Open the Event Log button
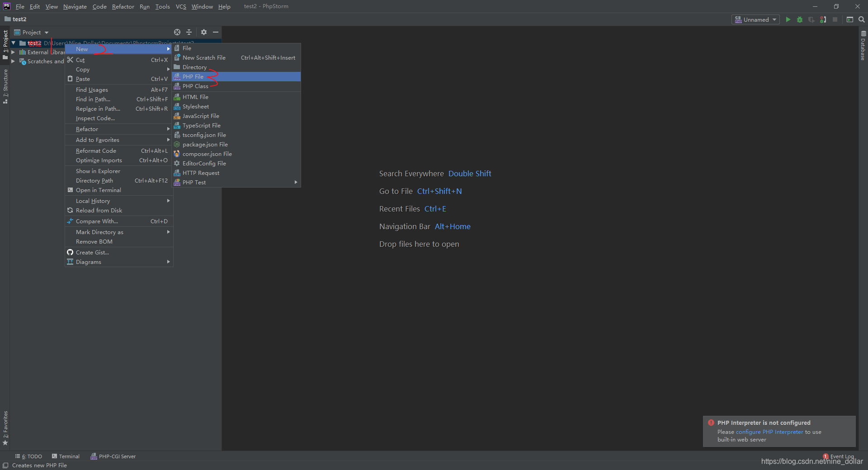Screen dimensions: 868x470 (839, 456)
